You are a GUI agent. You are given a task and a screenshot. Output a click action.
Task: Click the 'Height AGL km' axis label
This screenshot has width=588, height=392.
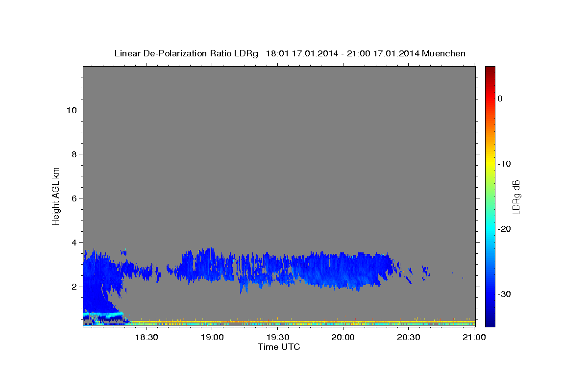click(x=56, y=196)
